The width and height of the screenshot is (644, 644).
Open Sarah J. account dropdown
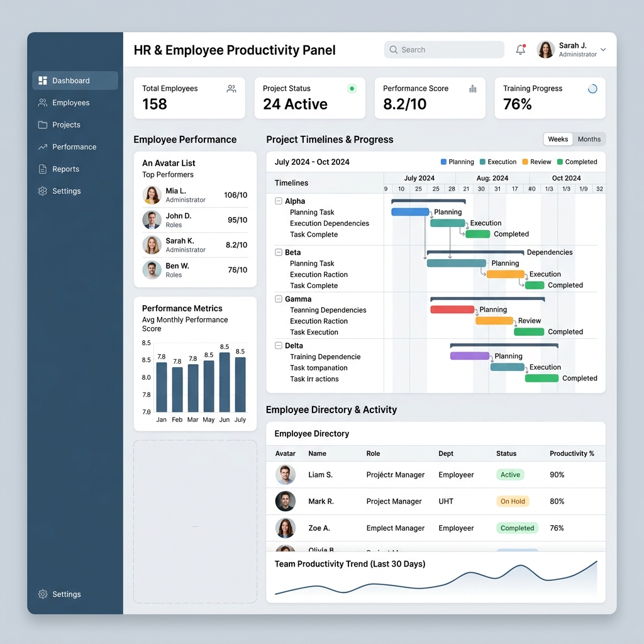click(573, 49)
